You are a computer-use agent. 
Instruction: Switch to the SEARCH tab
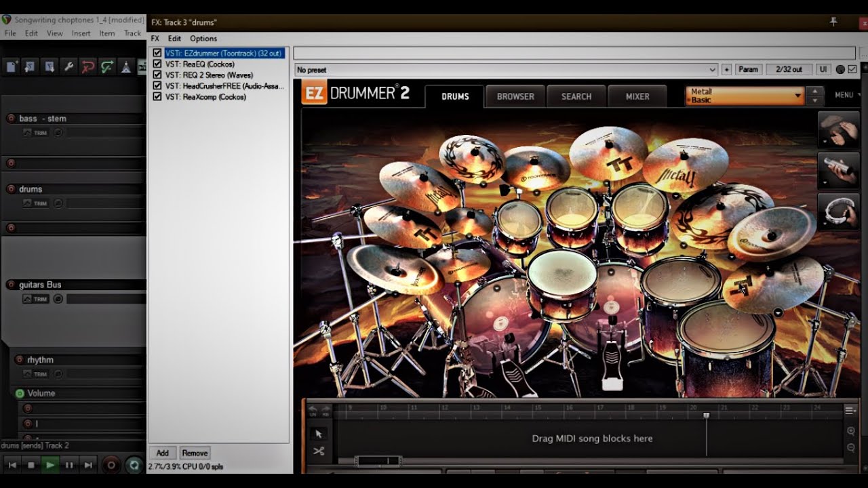pos(576,96)
